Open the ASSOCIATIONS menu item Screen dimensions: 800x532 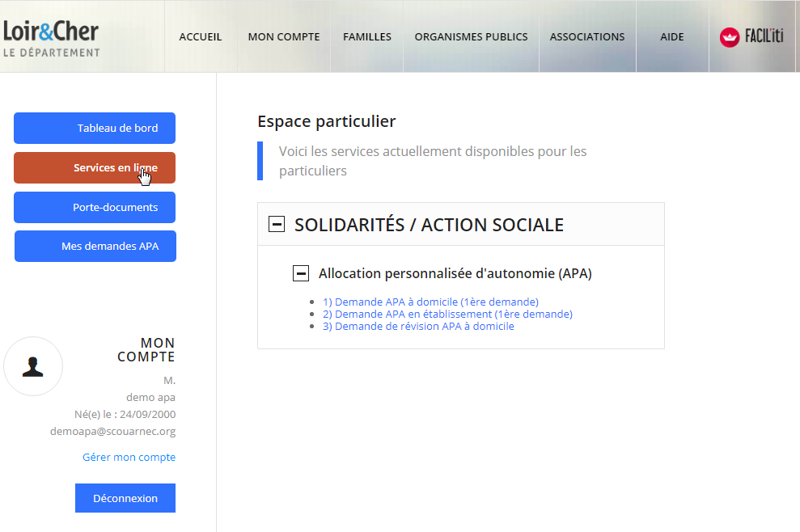pyautogui.click(x=587, y=36)
